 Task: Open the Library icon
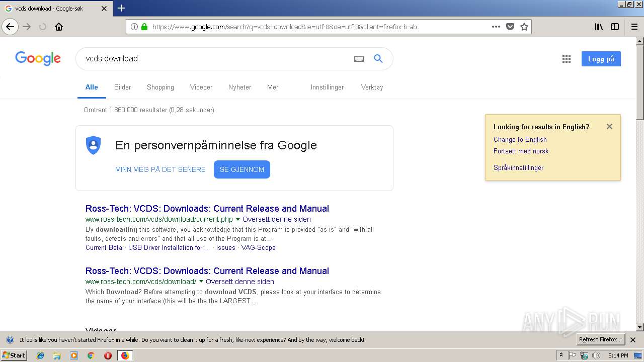599,27
